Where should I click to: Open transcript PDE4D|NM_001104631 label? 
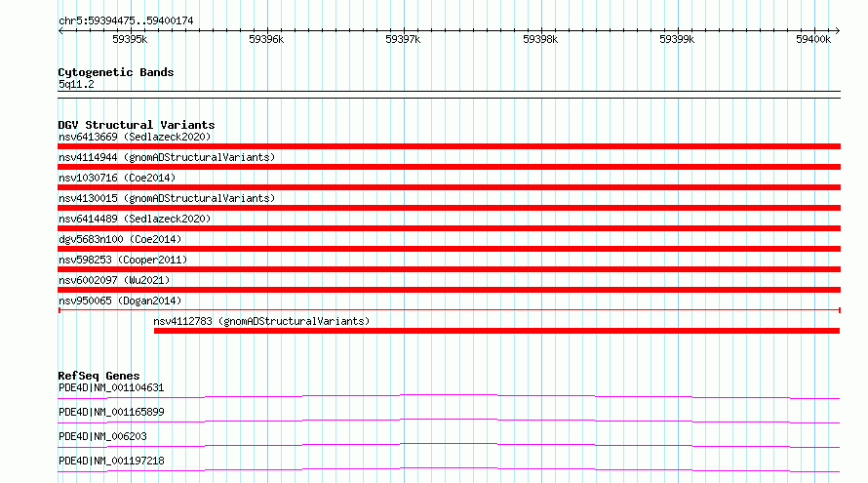click(111, 387)
